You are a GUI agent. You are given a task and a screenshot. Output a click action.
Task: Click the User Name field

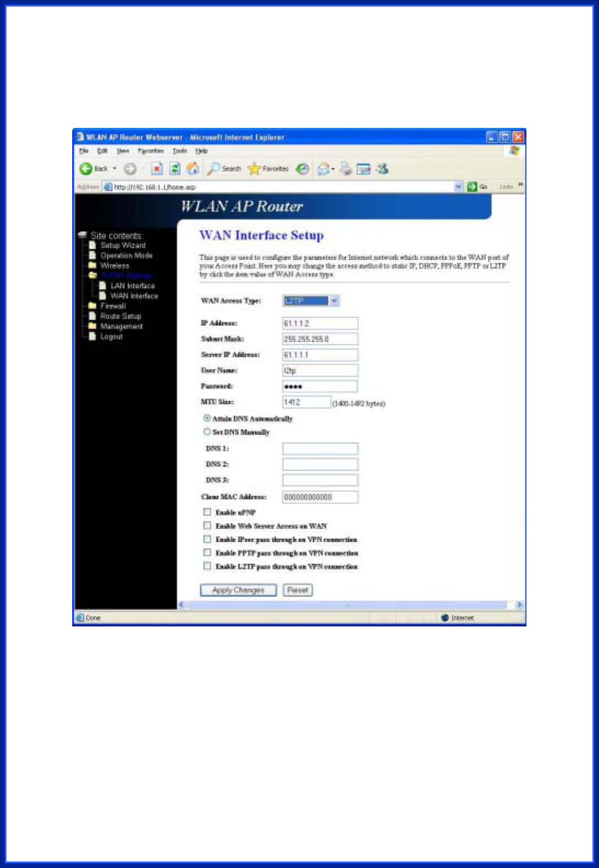320,371
